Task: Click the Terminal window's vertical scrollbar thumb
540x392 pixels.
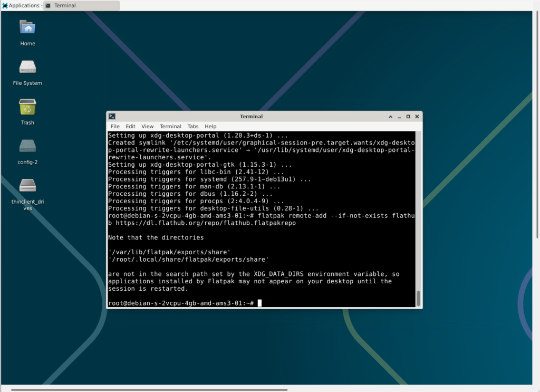Action: point(419,298)
